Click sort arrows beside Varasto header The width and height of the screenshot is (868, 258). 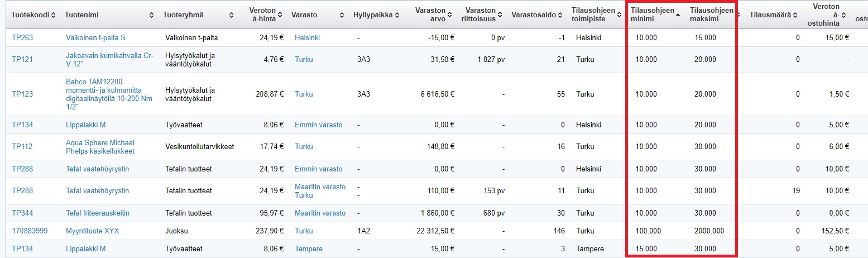(x=341, y=15)
